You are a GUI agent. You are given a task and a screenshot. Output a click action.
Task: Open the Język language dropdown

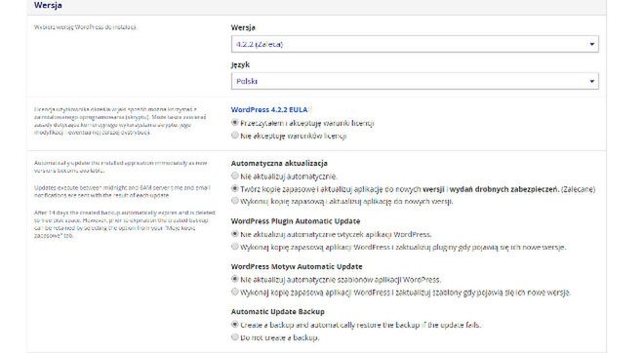tap(415, 81)
